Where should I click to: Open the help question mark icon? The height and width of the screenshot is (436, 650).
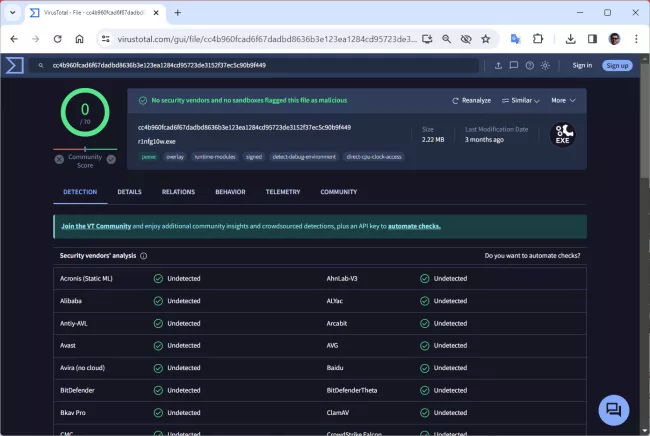coord(529,65)
